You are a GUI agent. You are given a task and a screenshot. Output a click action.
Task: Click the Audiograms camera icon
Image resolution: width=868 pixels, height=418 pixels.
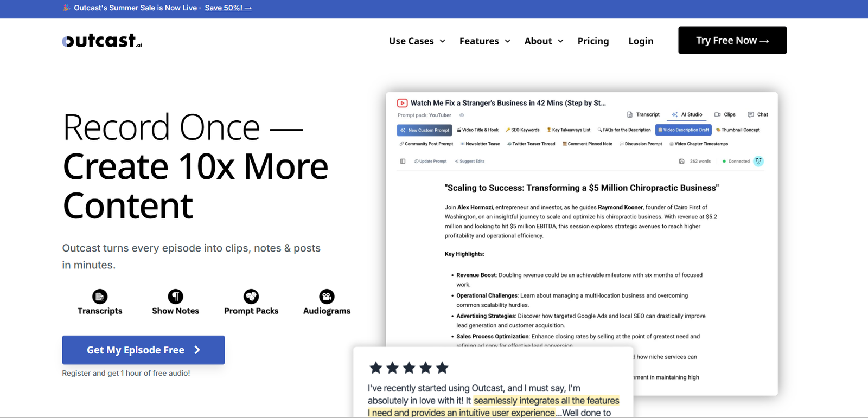coord(327,297)
